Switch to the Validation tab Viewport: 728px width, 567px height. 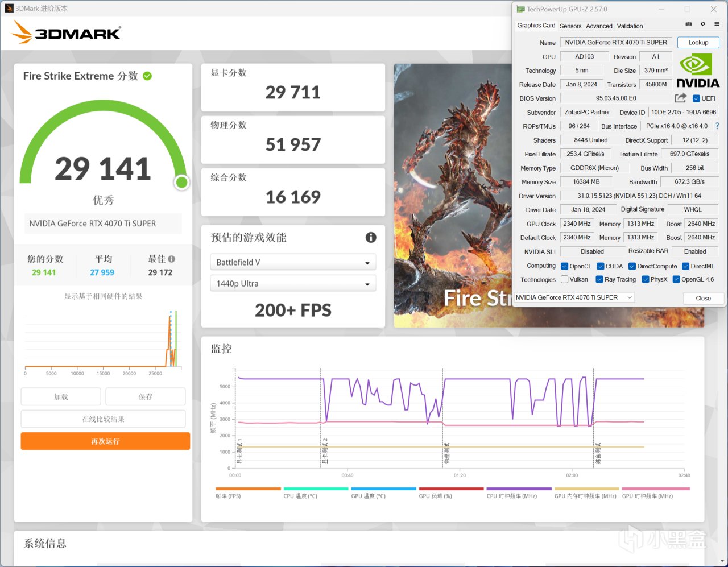630,26
